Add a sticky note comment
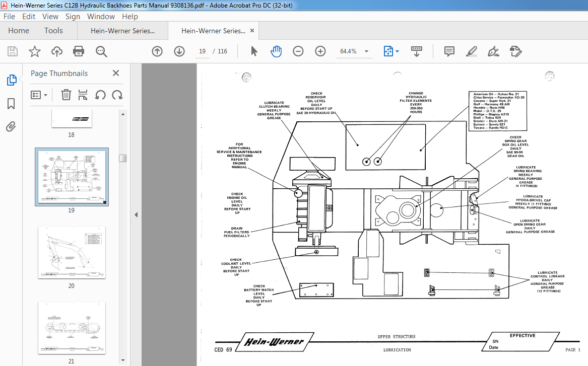The image size is (588, 366). click(449, 51)
